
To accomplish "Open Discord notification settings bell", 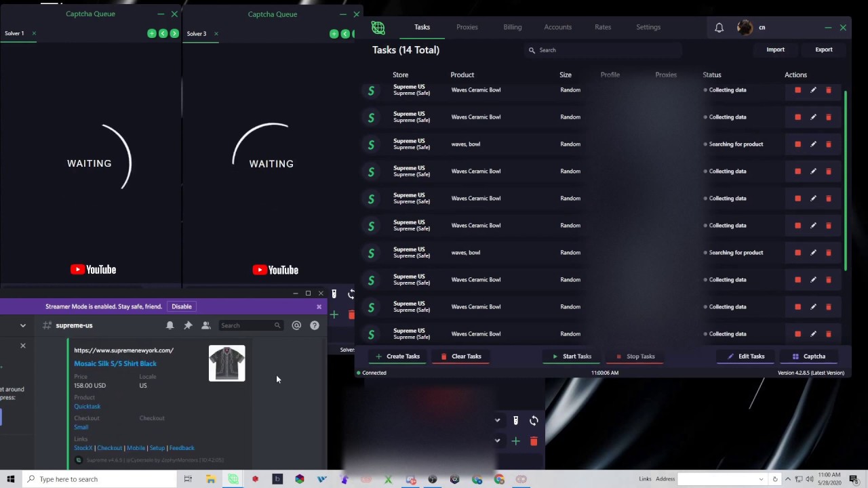I will [170, 325].
